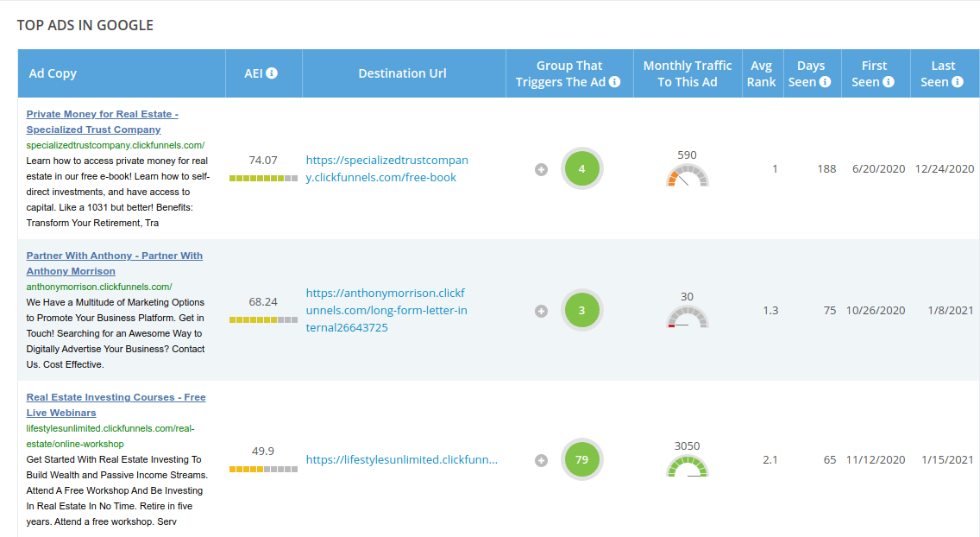980x537 pixels.
Task: Open Partner With Anthony Morrison ad title
Action: [115, 263]
